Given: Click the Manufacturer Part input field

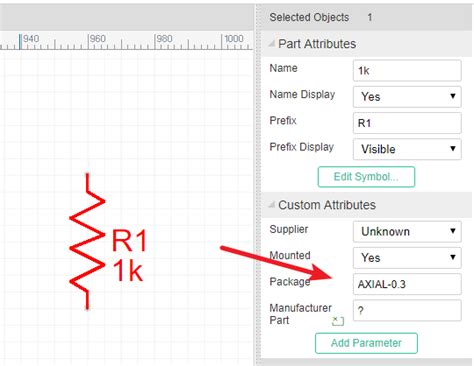Looking at the screenshot, I should click(407, 310).
